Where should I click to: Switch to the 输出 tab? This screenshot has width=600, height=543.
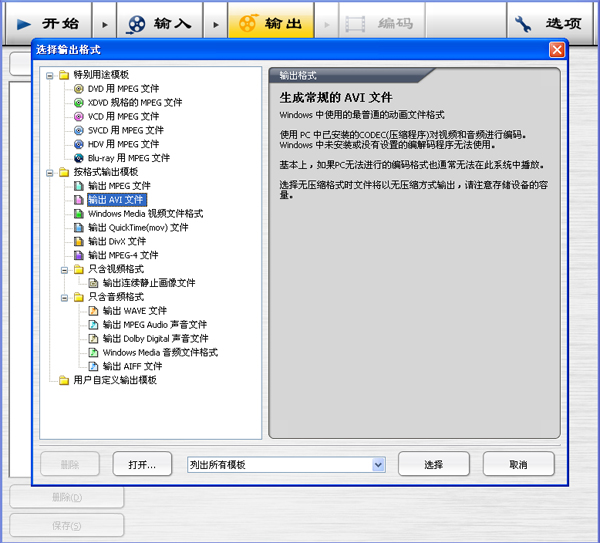[271, 24]
